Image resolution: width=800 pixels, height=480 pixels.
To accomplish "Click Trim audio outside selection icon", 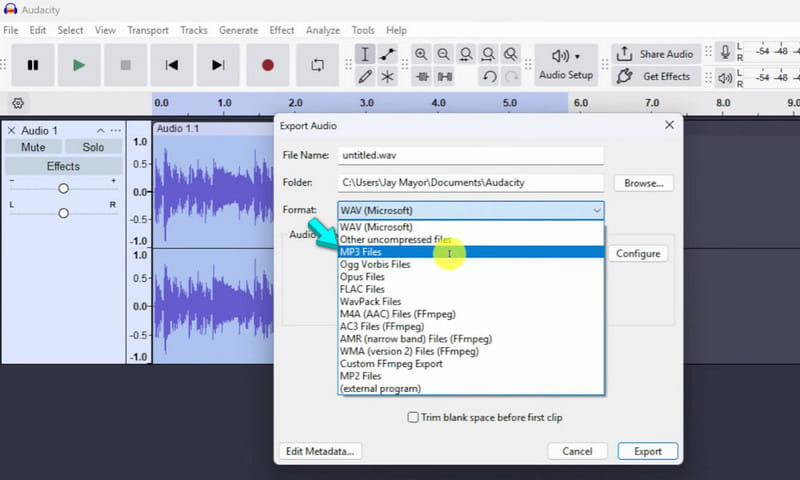I will tap(422, 77).
